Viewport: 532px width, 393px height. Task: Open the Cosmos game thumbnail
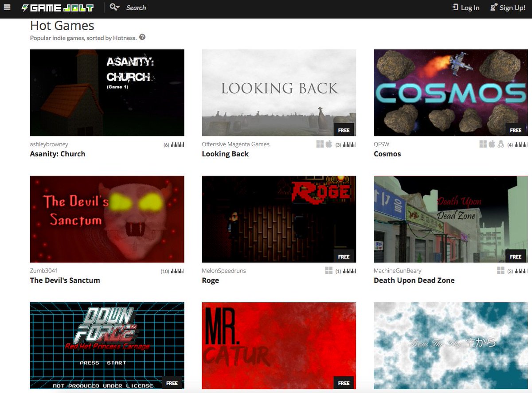click(451, 93)
